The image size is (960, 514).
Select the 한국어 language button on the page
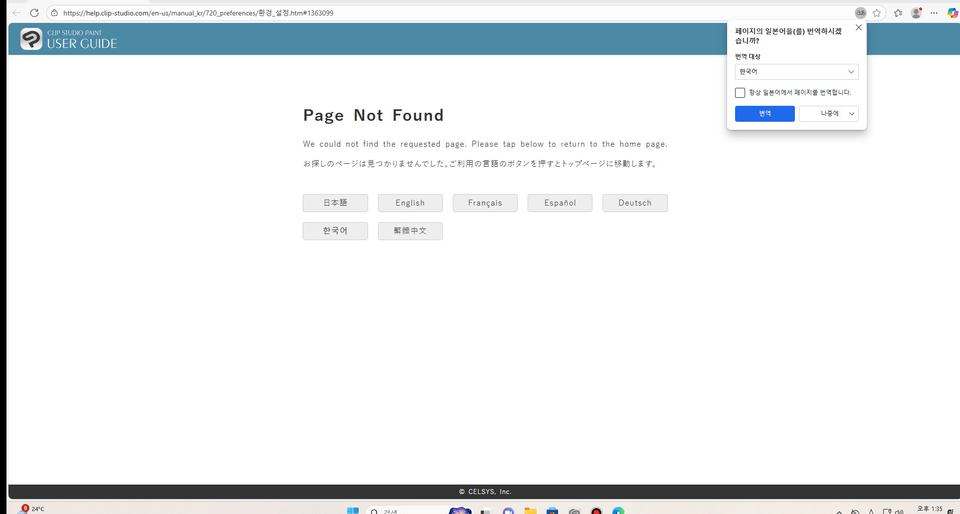335,231
